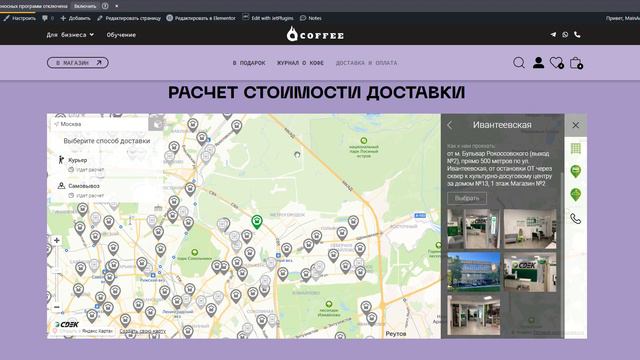640x360 pixels.
Task: Open comments bubble icon in admin bar
Action: (45, 18)
